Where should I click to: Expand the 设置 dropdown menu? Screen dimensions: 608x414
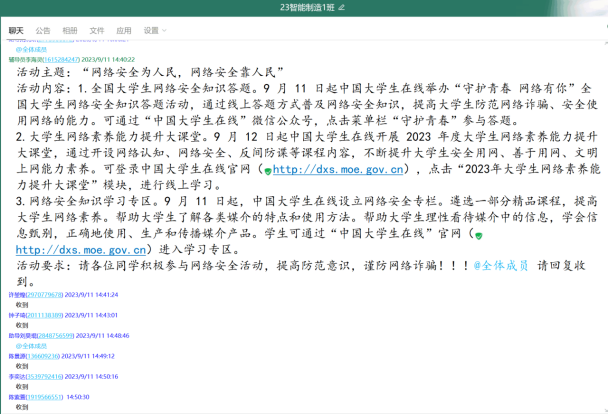coord(153,31)
